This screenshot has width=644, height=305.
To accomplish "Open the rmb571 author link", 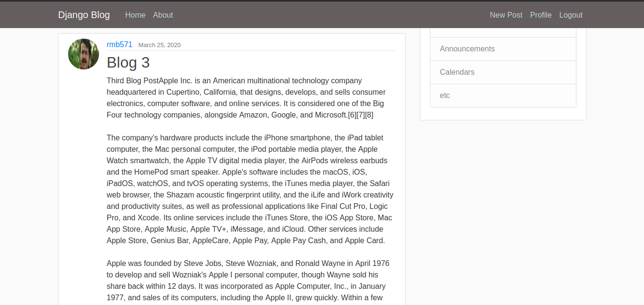I will [119, 44].
